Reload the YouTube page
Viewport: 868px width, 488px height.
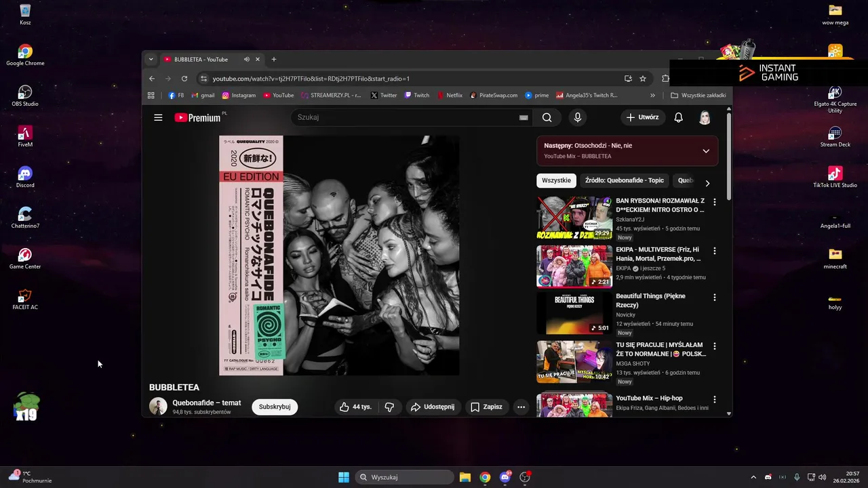coord(184,79)
